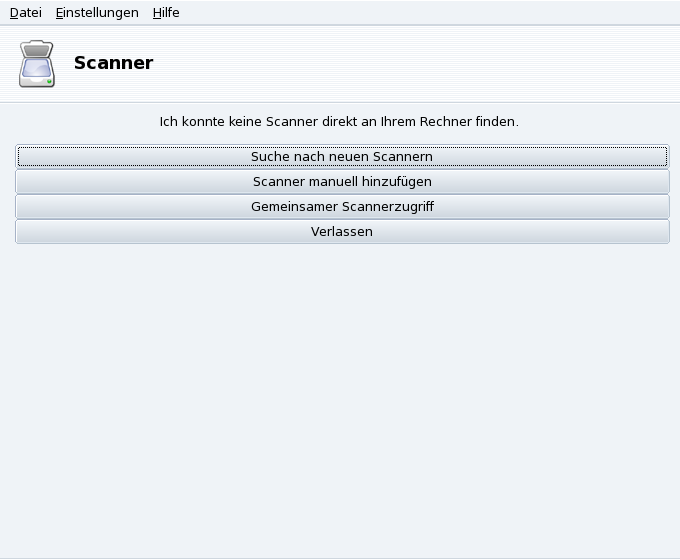Add a scanner manually

[342, 182]
